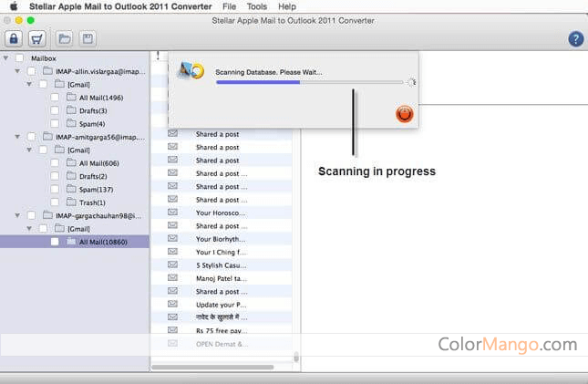Open the Tools menu

[257, 6]
